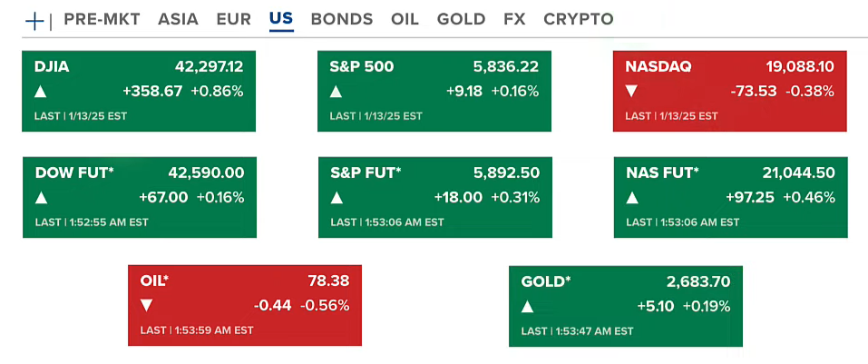Viewport: 868px width, 364px height.
Task: Click the DJIA up arrow icon
Action: click(x=40, y=92)
